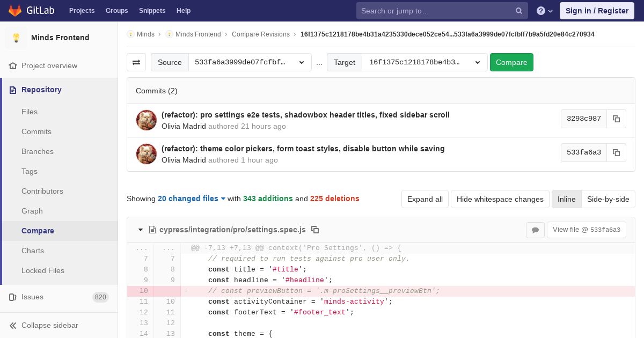644x338 pixels.
Task: Copy commit SHA 3293c987 icon
Action: click(x=616, y=119)
